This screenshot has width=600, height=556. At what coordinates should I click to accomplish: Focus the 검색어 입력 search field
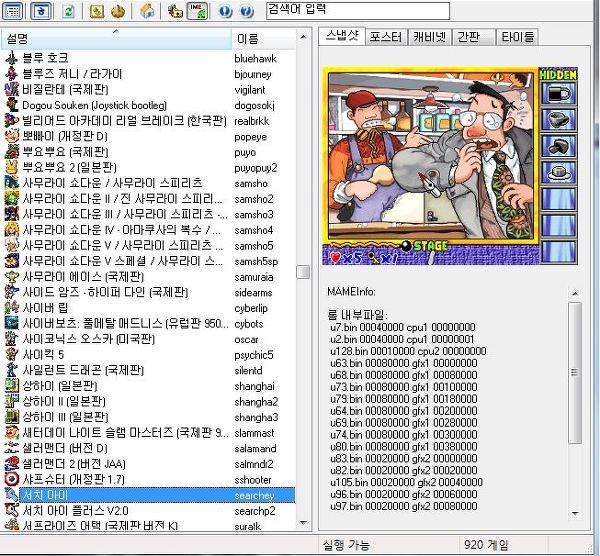(x=358, y=10)
